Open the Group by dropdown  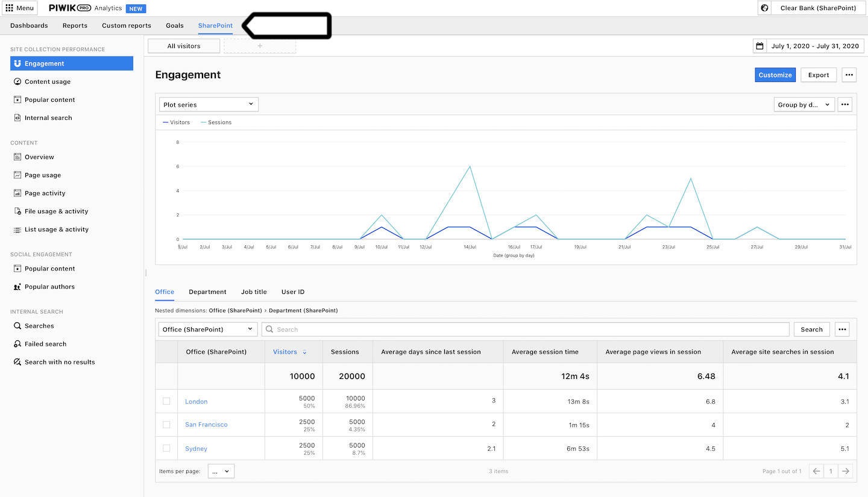[804, 104]
